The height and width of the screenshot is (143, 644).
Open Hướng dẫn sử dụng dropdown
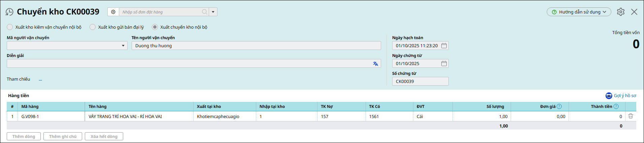click(x=579, y=12)
